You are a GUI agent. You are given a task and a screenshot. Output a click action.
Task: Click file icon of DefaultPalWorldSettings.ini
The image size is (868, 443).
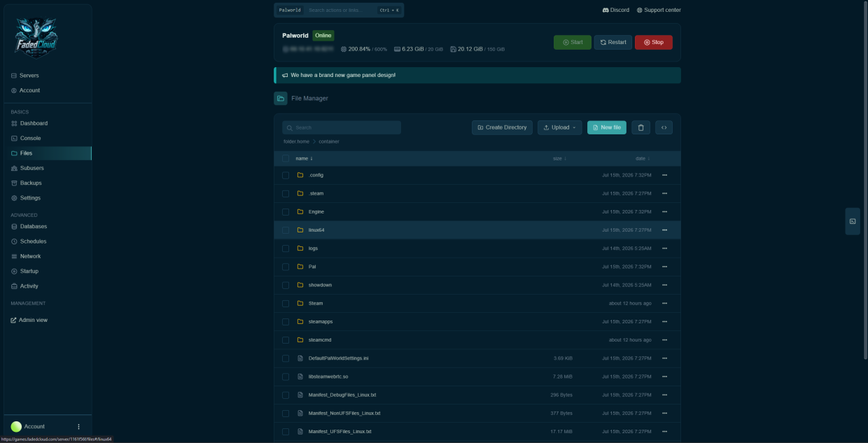pyautogui.click(x=300, y=358)
